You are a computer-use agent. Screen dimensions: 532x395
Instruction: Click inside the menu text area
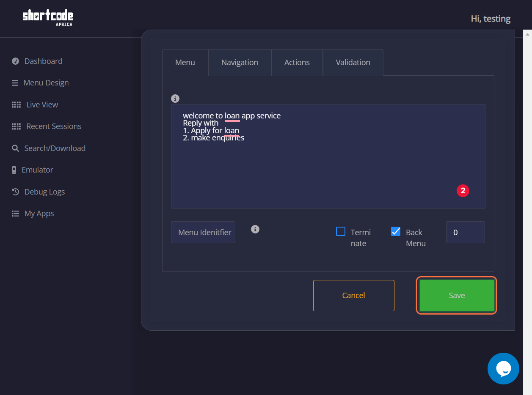(328, 156)
